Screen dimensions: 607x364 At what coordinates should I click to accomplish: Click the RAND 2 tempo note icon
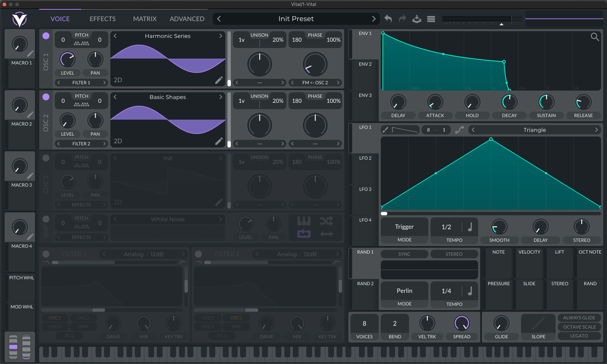(x=470, y=291)
